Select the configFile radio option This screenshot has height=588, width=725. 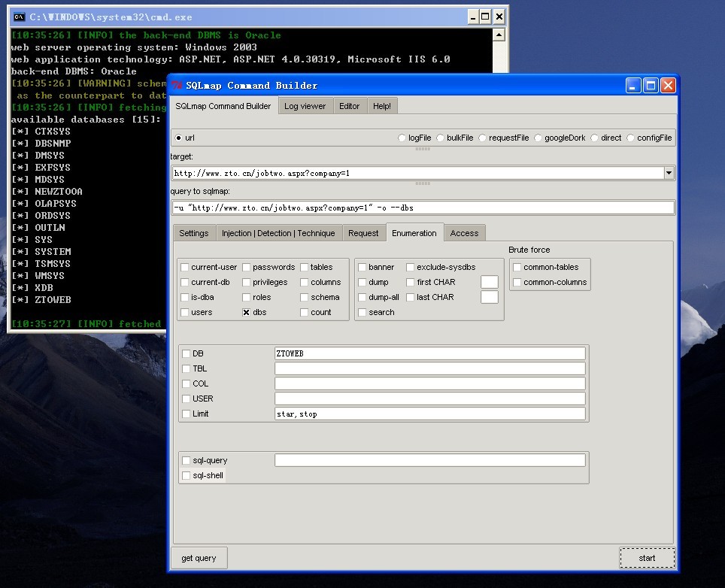click(630, 138)
